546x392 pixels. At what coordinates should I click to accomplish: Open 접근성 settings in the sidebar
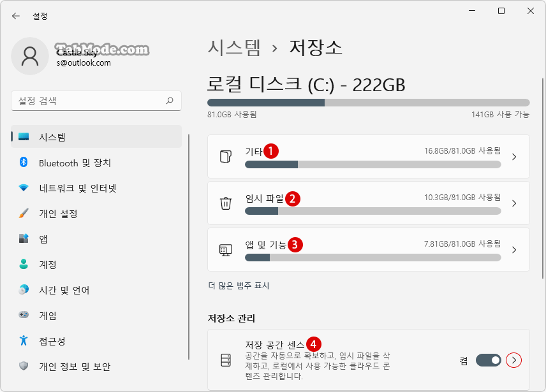point(96,340)
